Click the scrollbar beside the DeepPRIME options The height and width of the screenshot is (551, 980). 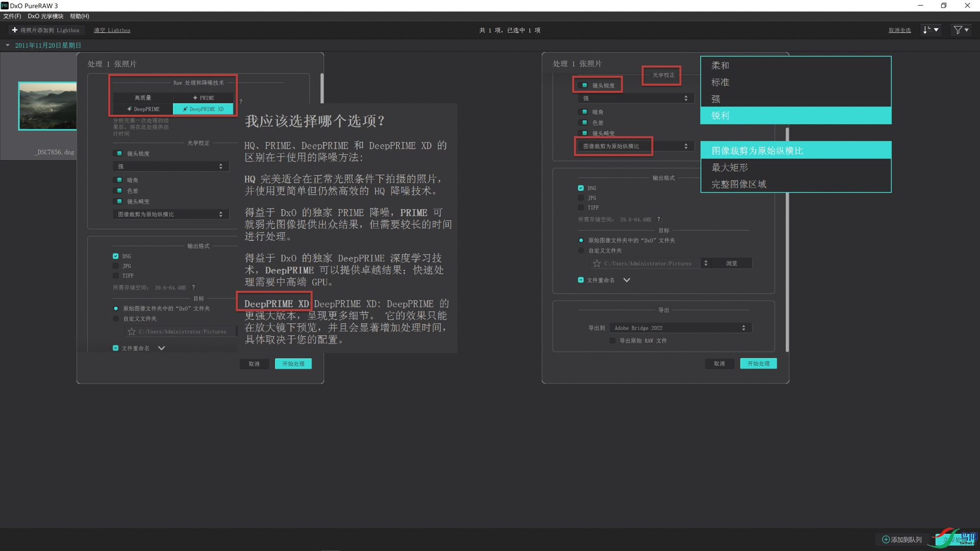[x=322, y=88]
